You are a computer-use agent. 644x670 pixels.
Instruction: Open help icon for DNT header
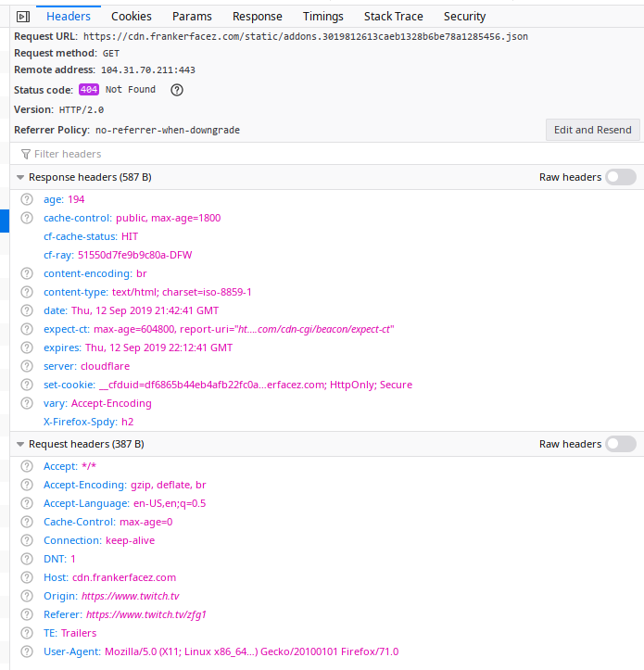27,559
